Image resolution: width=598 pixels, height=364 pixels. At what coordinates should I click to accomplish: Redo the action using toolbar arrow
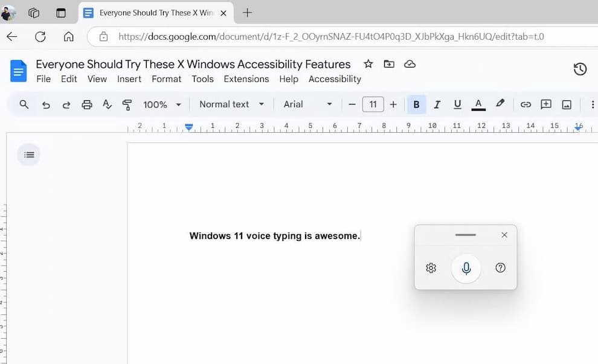[66, 105]
